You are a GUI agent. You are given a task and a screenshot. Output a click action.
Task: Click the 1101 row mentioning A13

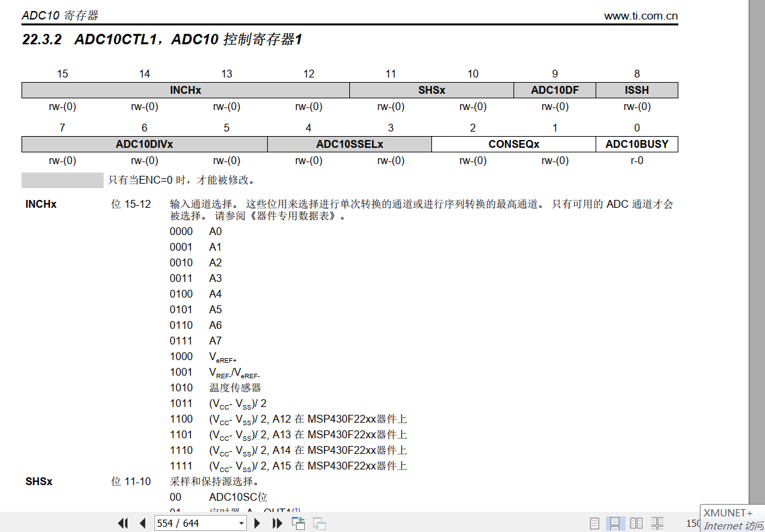[288, 435]
